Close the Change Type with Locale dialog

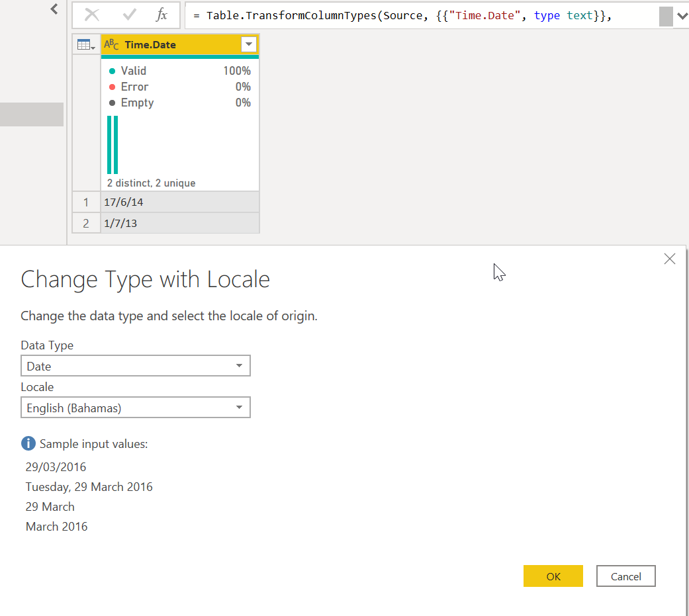click(669, 259)
